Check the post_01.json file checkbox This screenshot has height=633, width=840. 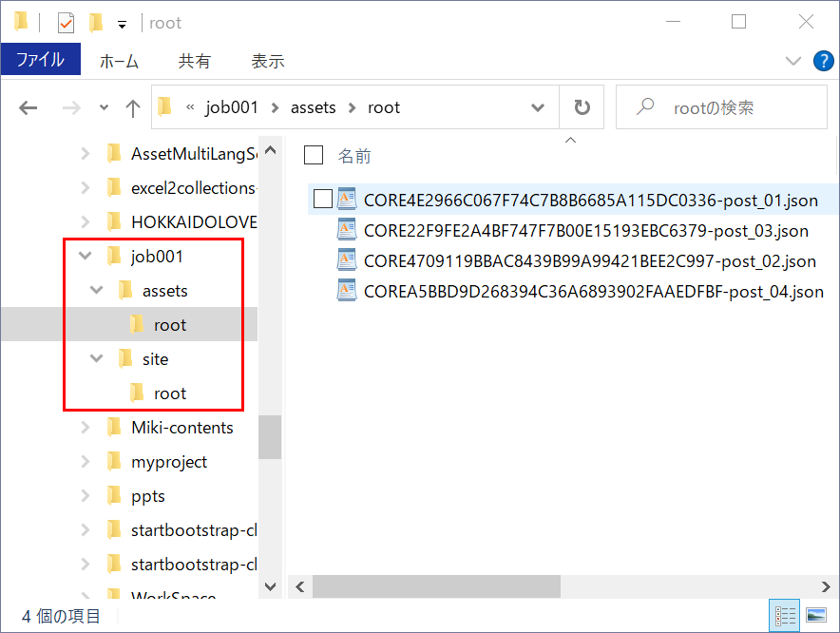point(322,199)
